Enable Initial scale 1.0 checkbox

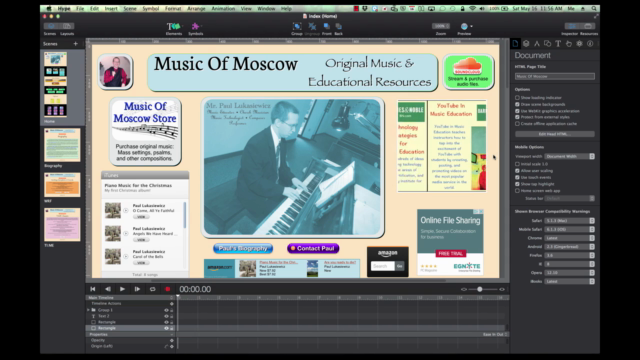(517, 164)
